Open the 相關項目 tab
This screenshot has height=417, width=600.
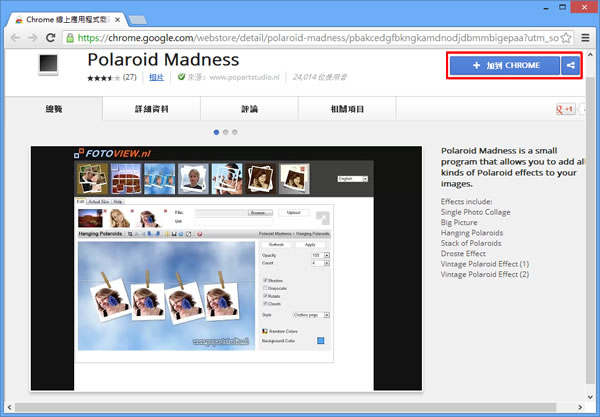pyautogui.click(x=347, y=109)
